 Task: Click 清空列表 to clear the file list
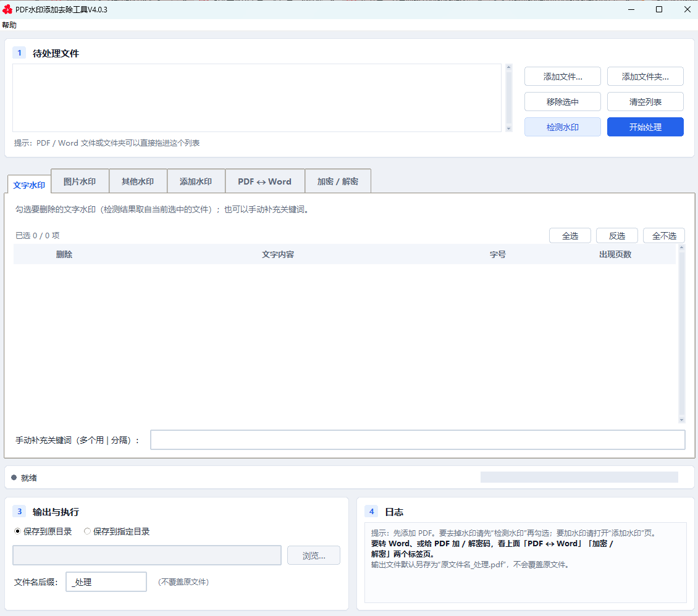tap(645, 102)
